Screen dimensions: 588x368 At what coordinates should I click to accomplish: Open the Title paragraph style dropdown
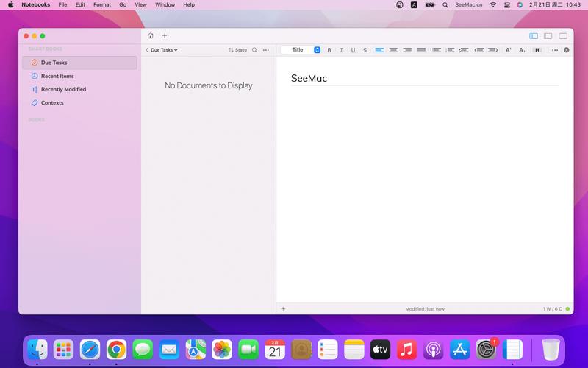pyautogui.click(x=301, y=50)
